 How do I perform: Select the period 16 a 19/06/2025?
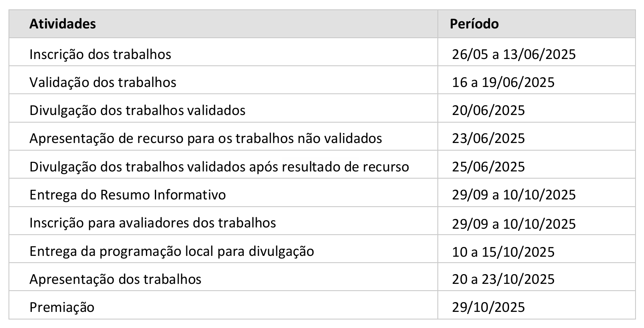pos(503,82)
